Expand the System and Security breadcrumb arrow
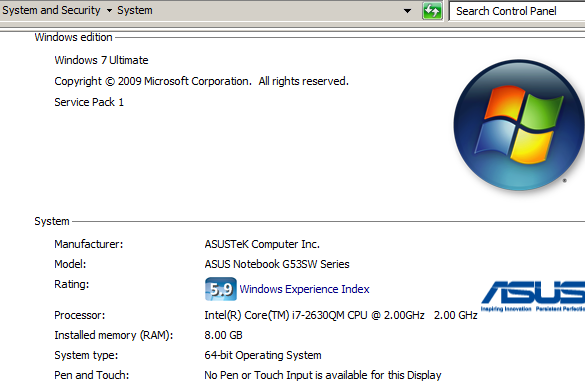The width and height of the screenshot is (585, 383). coord(109,10)
